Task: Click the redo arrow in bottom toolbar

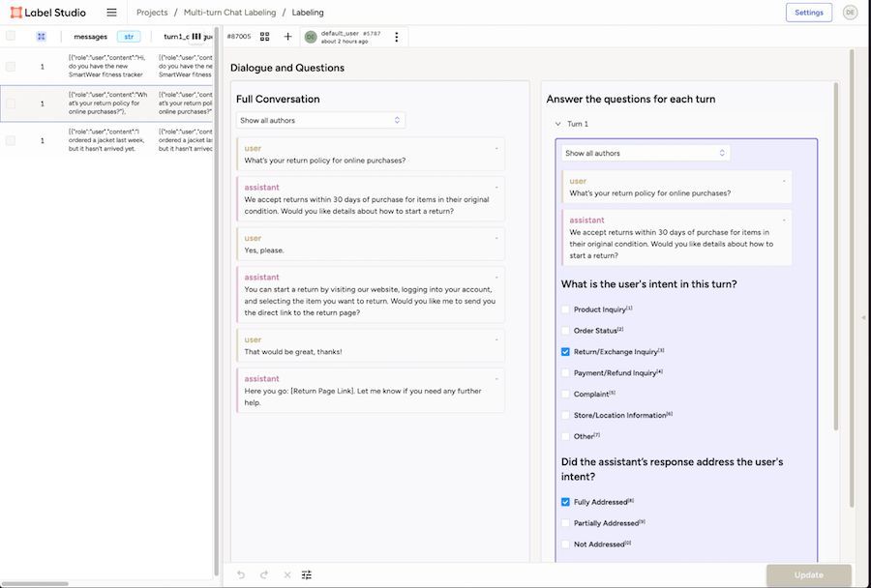Action: [x=263, y=574]
